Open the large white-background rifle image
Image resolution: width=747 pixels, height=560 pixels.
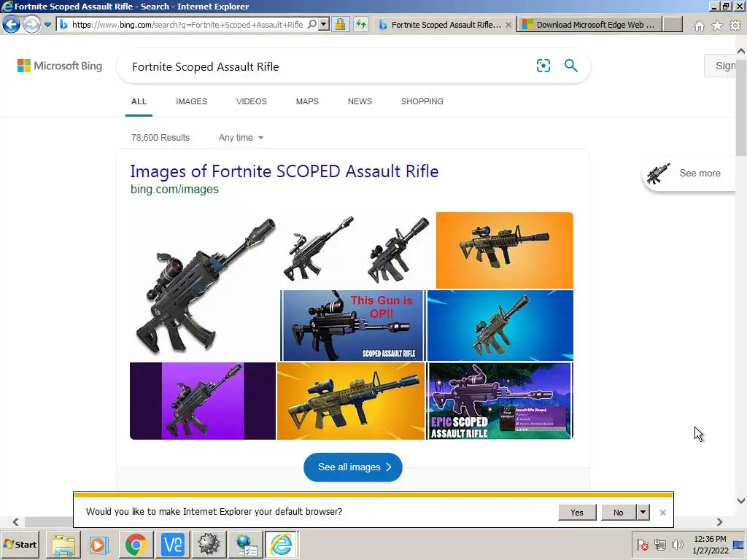pos(204,286)
